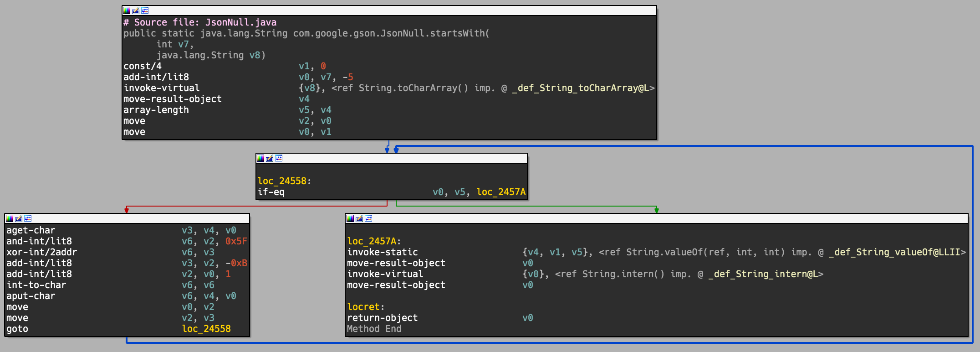This screenshot has height=352, width=980.
Task: Click the group nodes icon on the JsonNull.java node
Action: pyautogui.click(x=145, y=10)
